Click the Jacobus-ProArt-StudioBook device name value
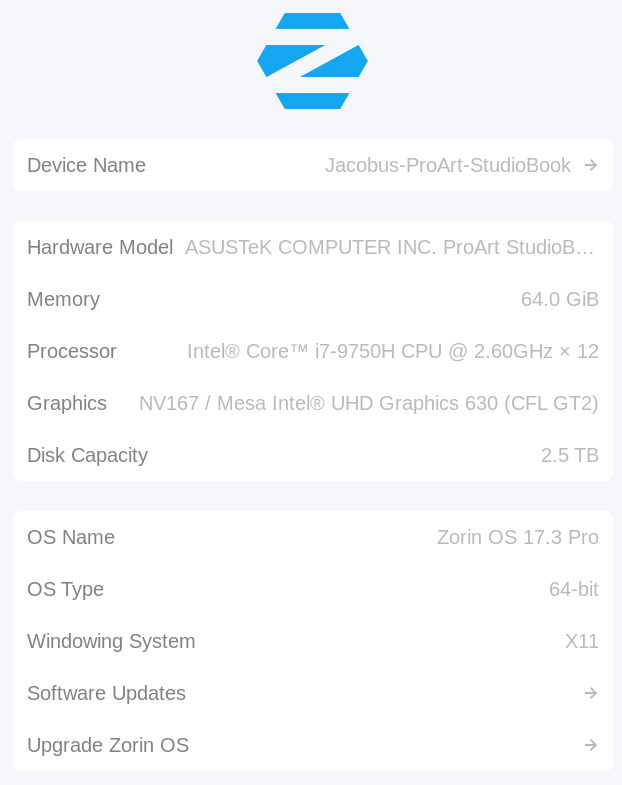The image size is (622, 785). point(447,165)
